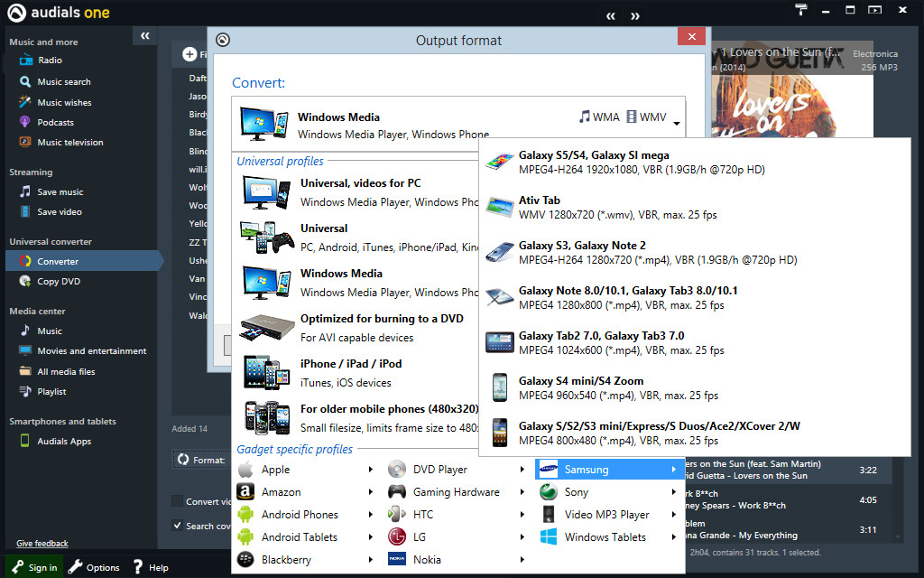
Task: Click the Music television sidebar icon
Action: click(x=25, y=142)
